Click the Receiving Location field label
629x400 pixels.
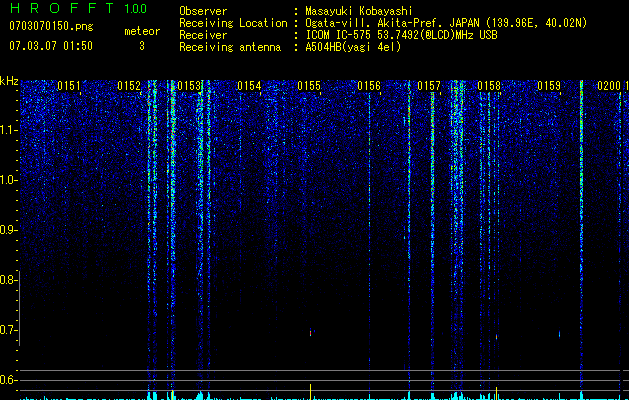(x=233, y=23)
